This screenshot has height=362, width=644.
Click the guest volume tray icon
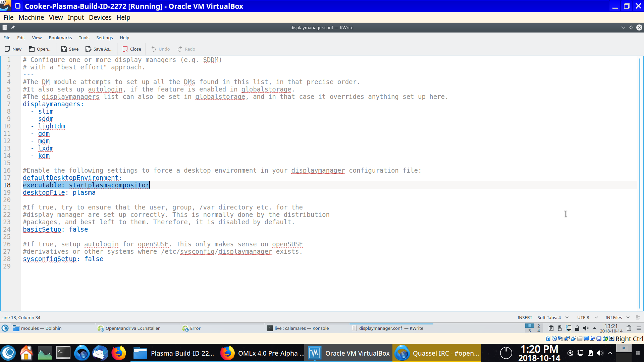tap(586, 328)
